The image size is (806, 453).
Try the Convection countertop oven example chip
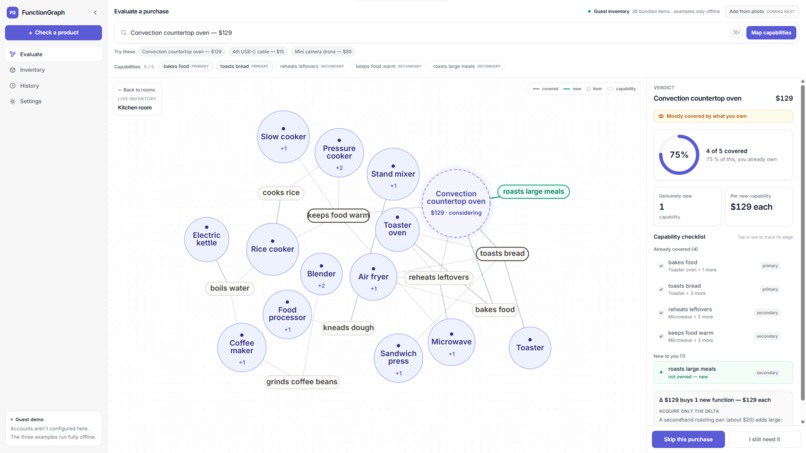tap(181, 51)
